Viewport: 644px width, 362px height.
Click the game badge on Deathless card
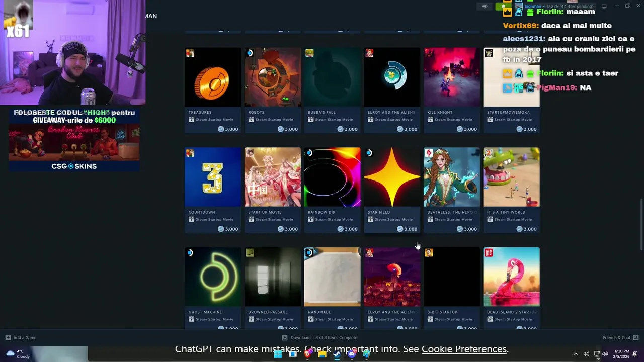click(x=429, y=153)
